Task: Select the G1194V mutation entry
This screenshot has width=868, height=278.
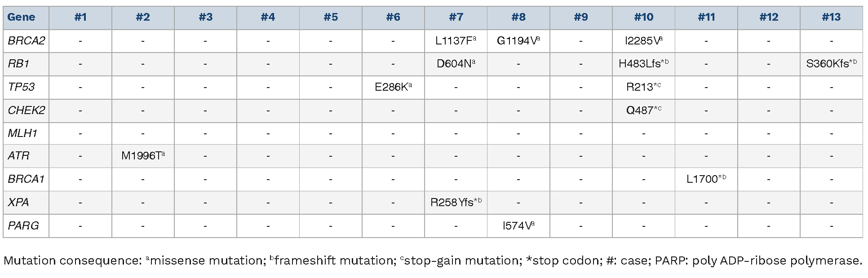Action: 518,41
